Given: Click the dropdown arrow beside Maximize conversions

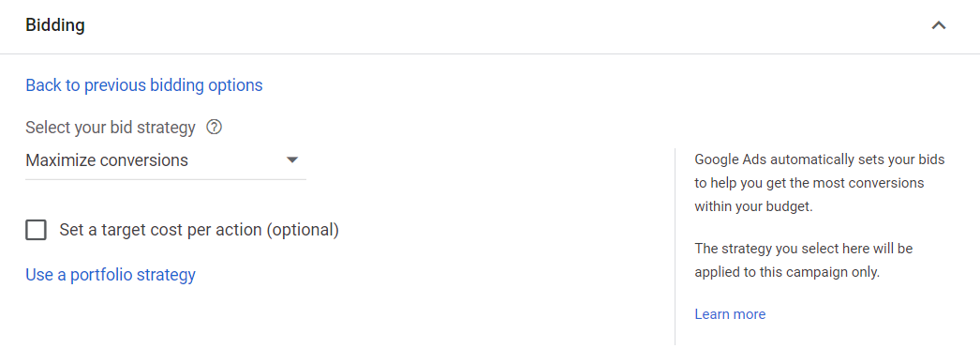Looking at the screenshot, I should (x=292, y=160).
